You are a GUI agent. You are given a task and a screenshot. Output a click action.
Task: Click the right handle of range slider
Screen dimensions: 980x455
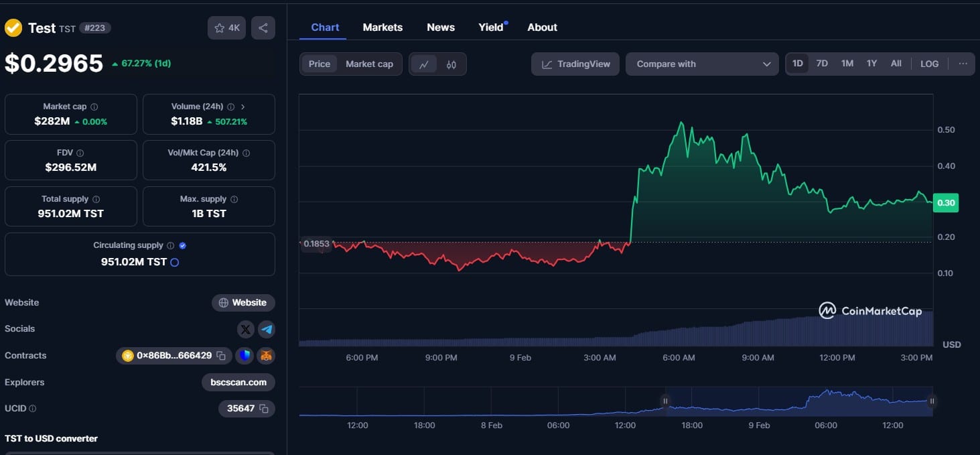(x=932, y=401)
